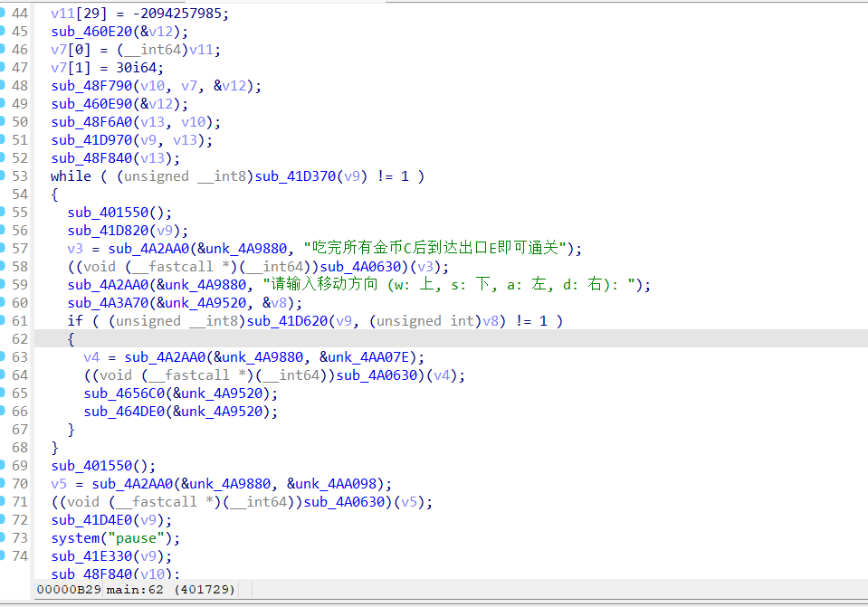Click sub_4A0630 on line 71

tap(344, 502)
